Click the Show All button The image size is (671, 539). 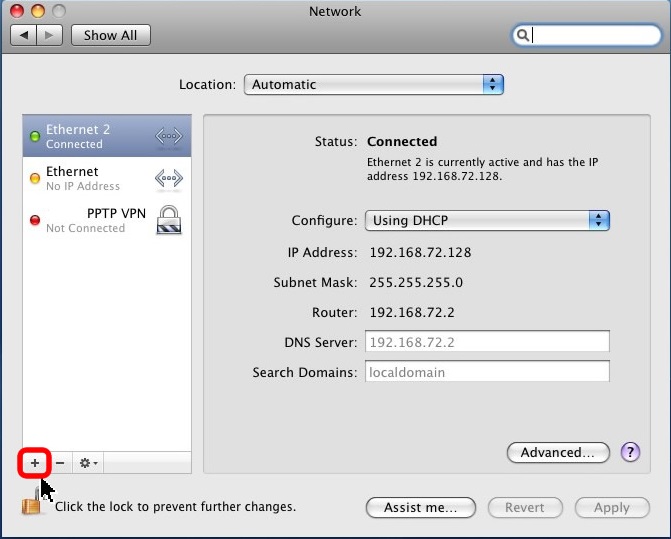(110, 35)
